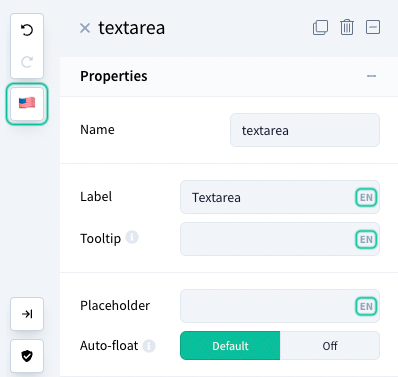Open the US flag language selector
This screenshot has width=398, height=377.
pos(27,104)
